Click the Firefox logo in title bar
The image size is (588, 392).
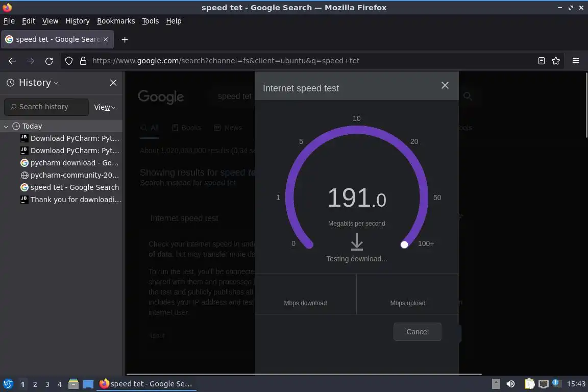click(7, 7)
